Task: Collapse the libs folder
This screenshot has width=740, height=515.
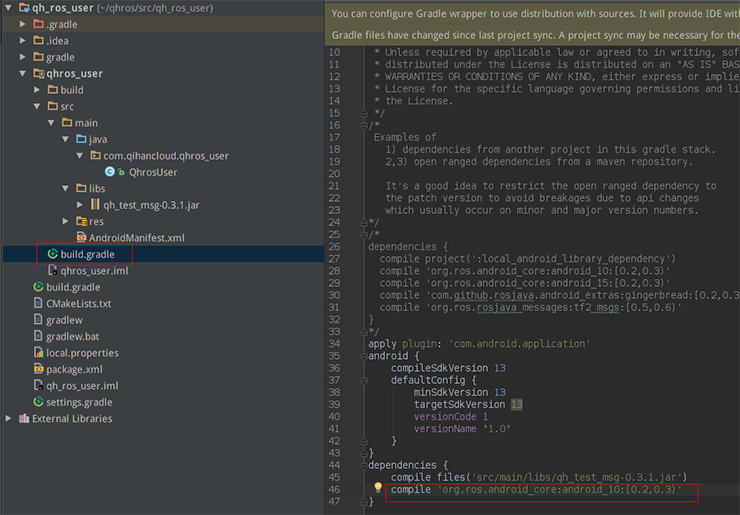Action: [x=66, y=188]
